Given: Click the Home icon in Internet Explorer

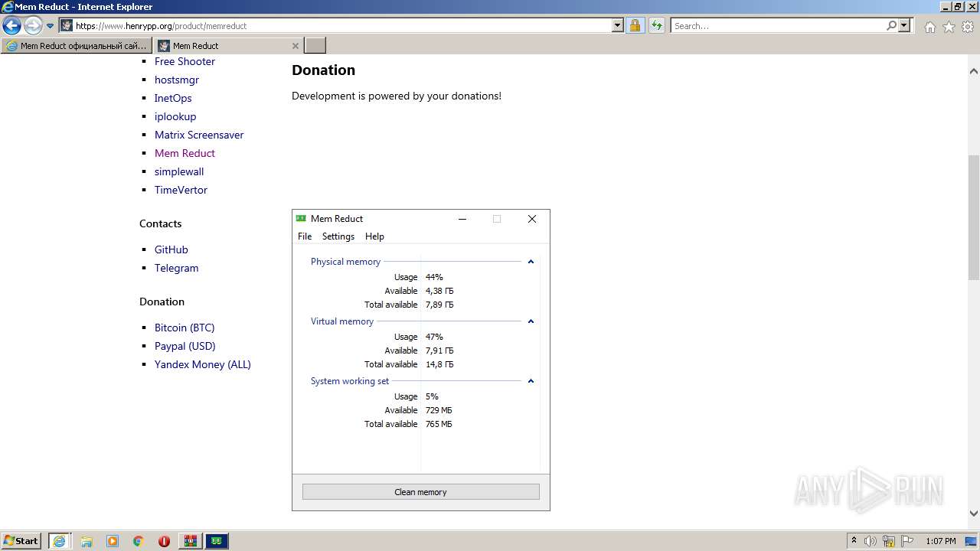Looking at the screenshot, I should pos(929,27).
